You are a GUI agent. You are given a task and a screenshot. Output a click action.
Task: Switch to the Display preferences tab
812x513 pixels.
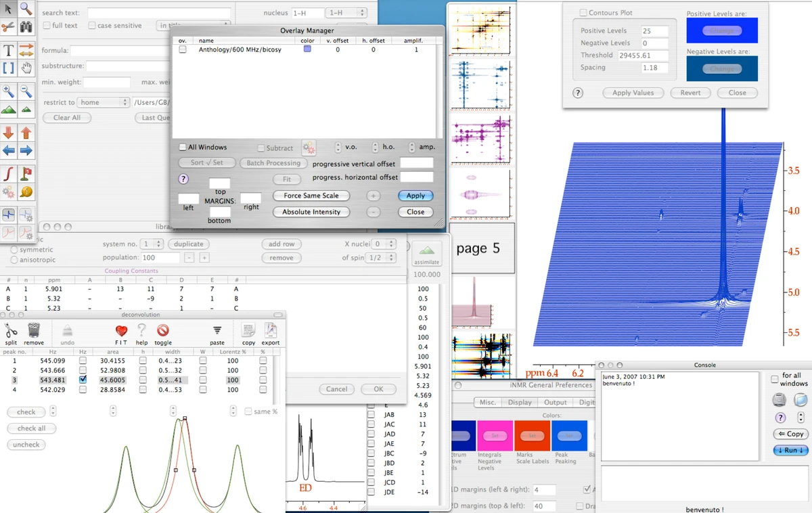[520, 402]
